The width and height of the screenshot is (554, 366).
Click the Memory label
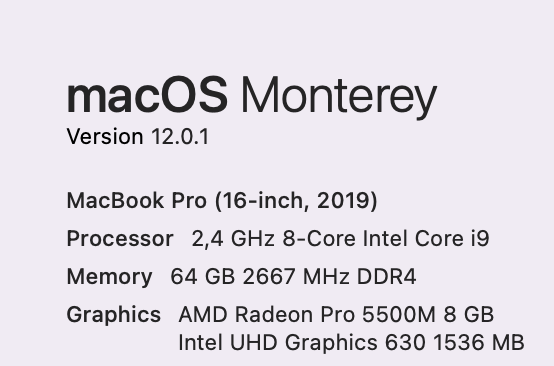[110, 277]
